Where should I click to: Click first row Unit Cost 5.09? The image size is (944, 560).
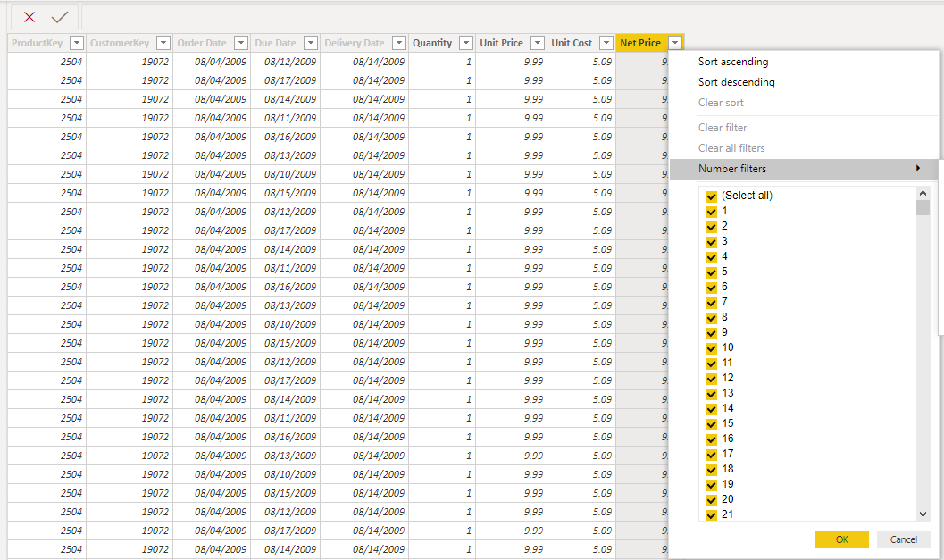point(581,62)
